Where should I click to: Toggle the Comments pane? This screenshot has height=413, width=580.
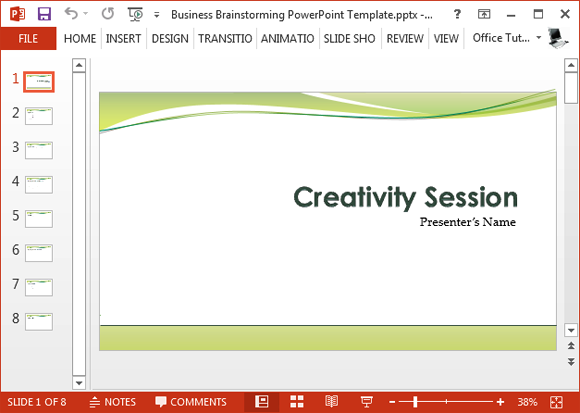[191, 402]
